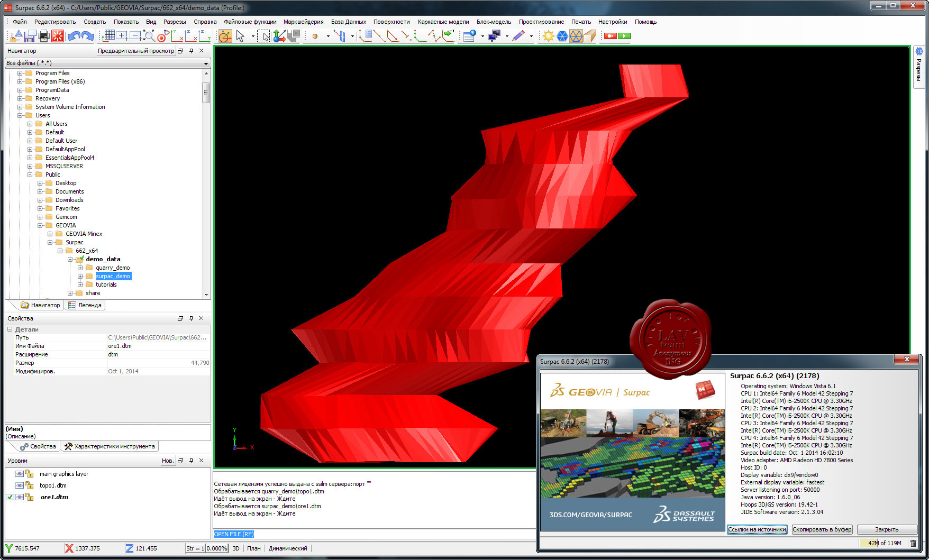Screen dimensions: 929x560
Task: Click the open file icon in toolbar
Action: tap(16, 36)
